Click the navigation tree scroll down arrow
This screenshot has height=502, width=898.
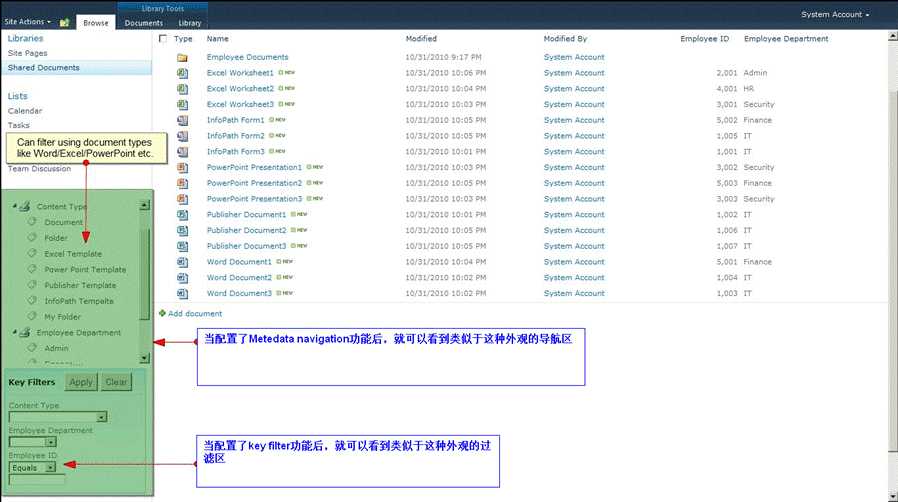click(144, 358)
